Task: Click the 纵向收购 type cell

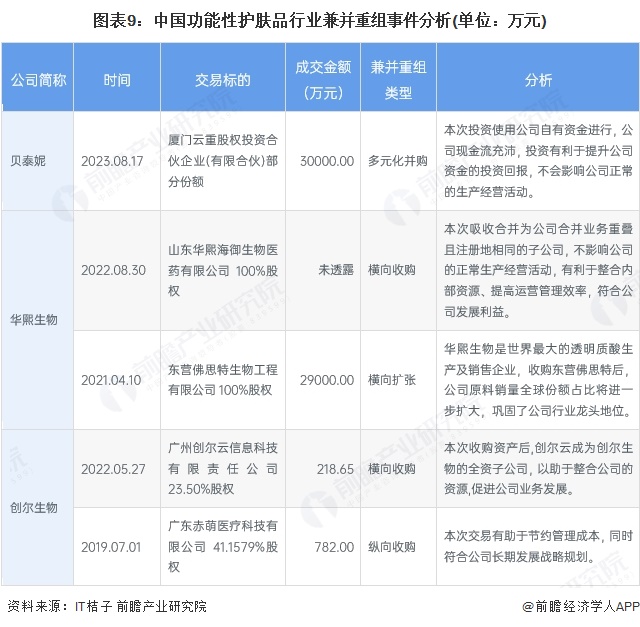Action: click(x=398, y=547)
